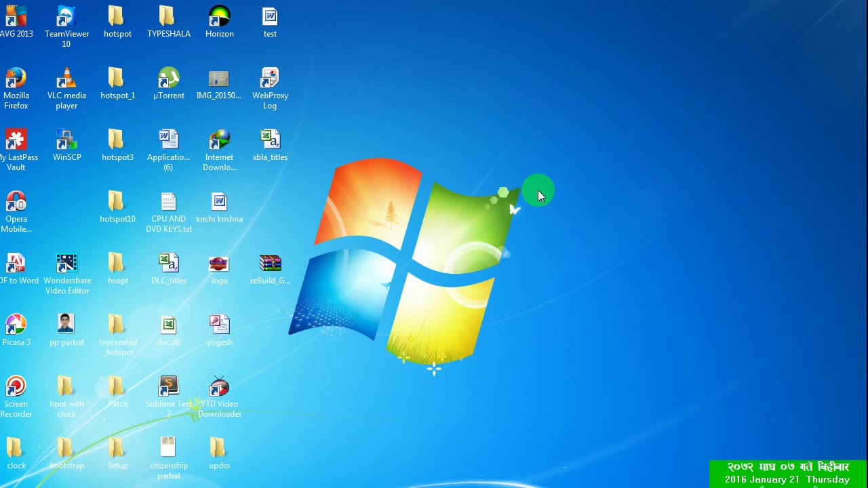
Task: Select the hotspot folder
Action: coord(117,22)
